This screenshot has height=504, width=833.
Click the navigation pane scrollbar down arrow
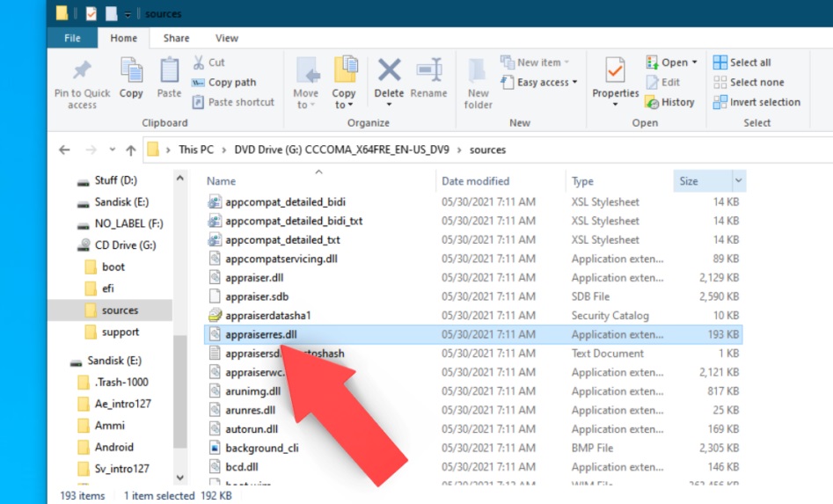(180, 478)
